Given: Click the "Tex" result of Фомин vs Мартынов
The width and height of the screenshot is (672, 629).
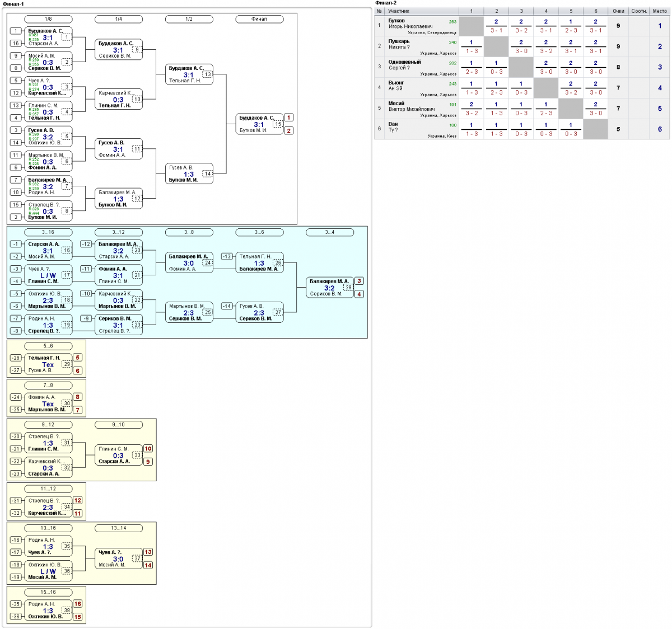Looking at the screenshot, I should tap(48, 404).
